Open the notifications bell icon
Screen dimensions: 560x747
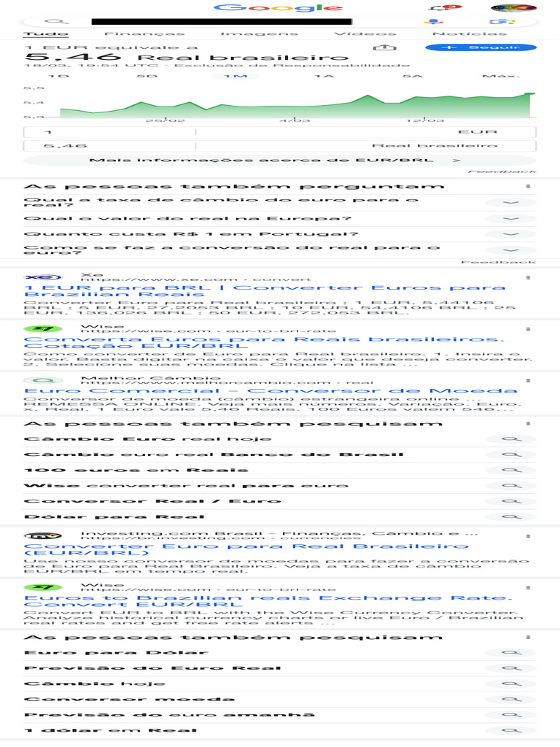[x=444, y=7]
